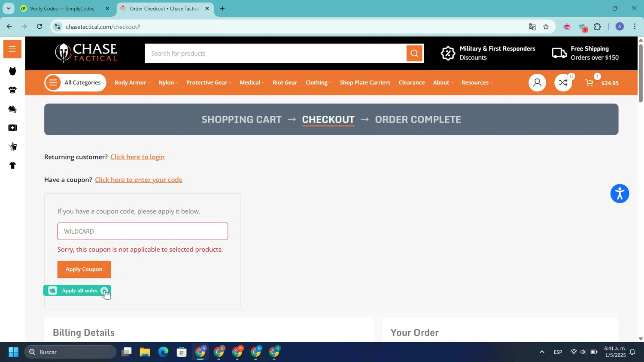The width and height of the screenshot is (644, 362).
Task: Click the product search field
Action: coord(276,54)
